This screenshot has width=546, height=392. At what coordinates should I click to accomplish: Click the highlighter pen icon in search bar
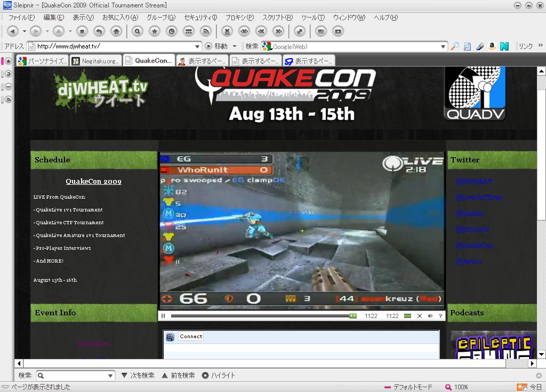(x=480, y=46)
